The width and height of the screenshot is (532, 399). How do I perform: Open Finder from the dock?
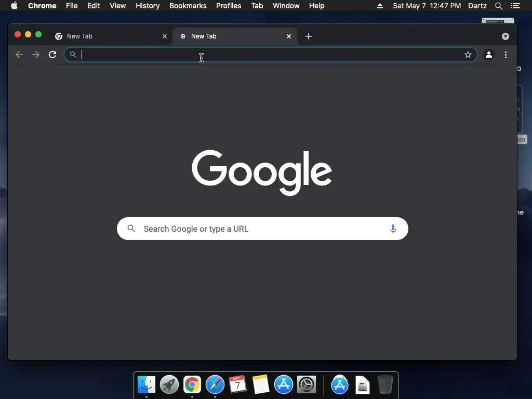coord(146,384)
